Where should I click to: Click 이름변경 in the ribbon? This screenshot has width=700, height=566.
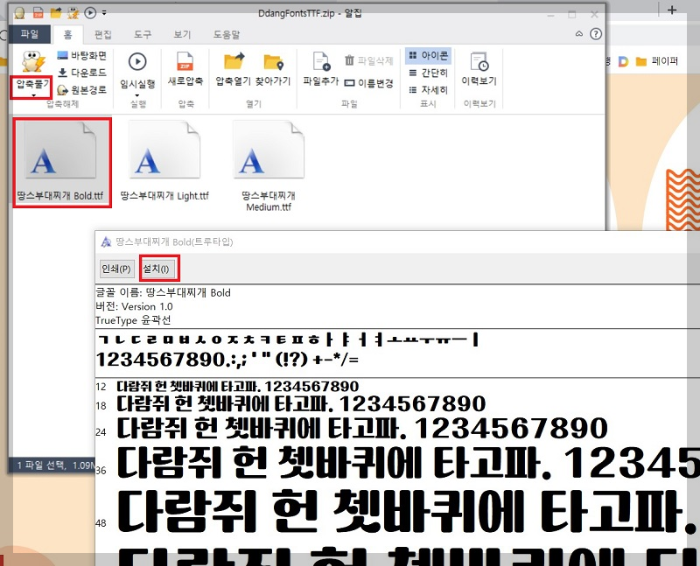(x=369, y=83)
